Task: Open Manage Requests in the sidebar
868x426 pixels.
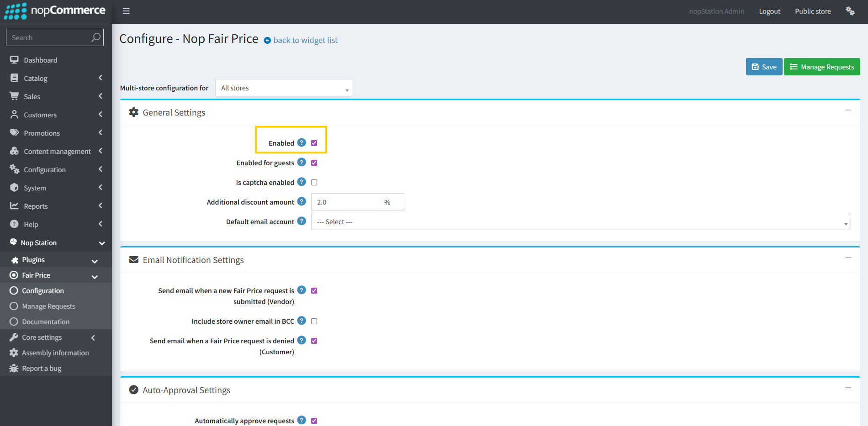Action: [x=48, y=306]
